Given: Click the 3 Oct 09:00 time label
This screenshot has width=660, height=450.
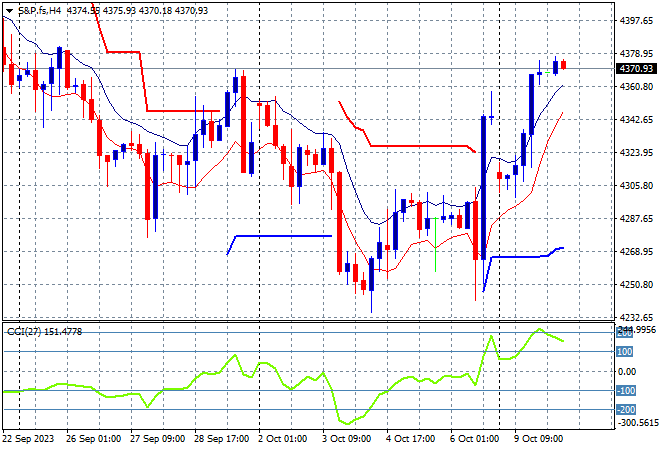Looking at the screenshot, I should pyautogui.click(x=346, y=439).
